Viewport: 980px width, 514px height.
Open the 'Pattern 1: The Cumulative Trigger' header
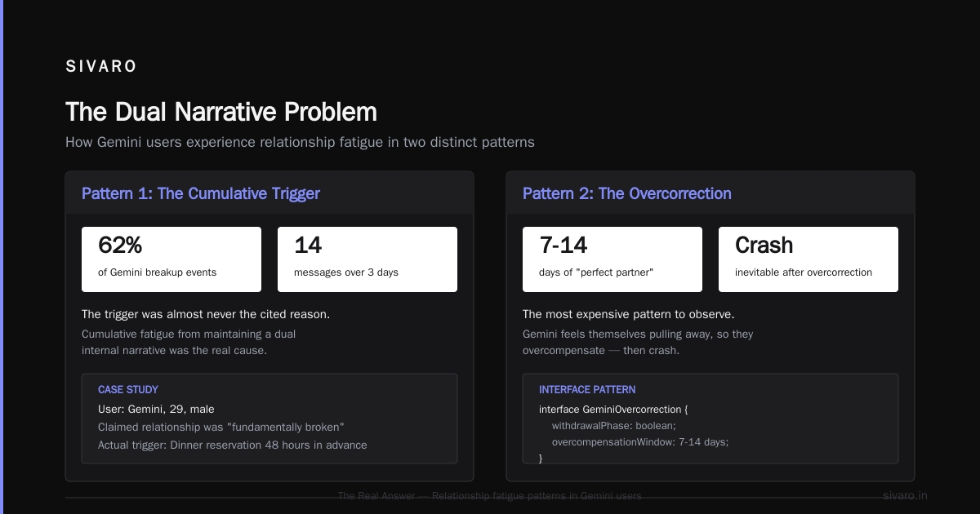point(201,193)
